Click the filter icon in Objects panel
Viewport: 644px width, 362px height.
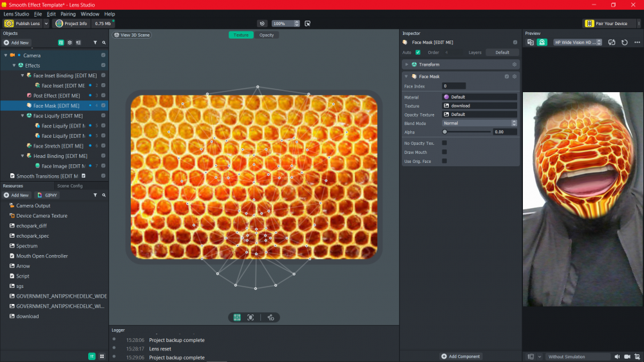pos(95,43)
